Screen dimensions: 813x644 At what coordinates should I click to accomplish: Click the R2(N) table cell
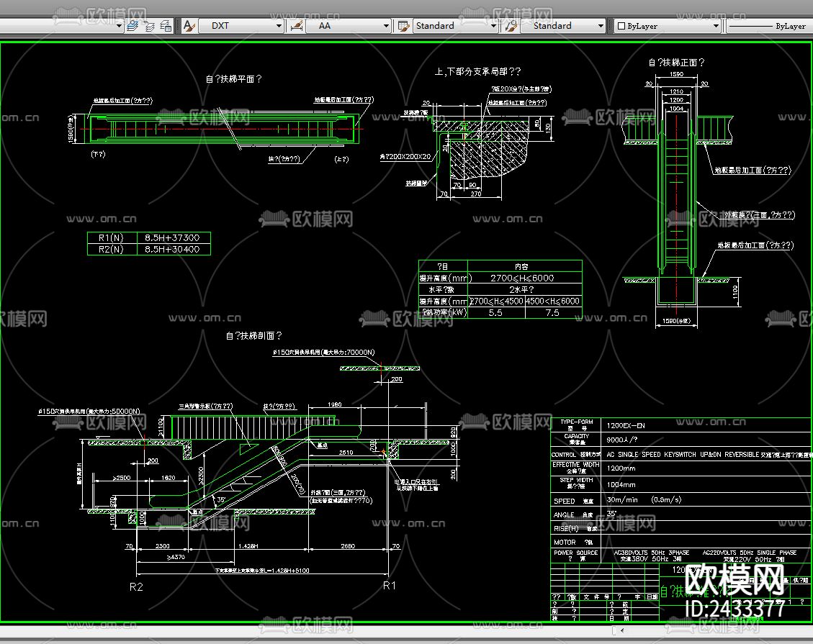point(111,249)
